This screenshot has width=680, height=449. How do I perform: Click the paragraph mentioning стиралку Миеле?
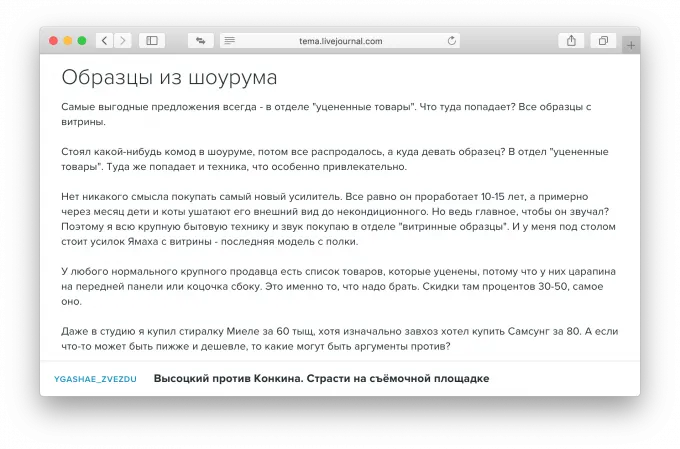tap(336, 339)
